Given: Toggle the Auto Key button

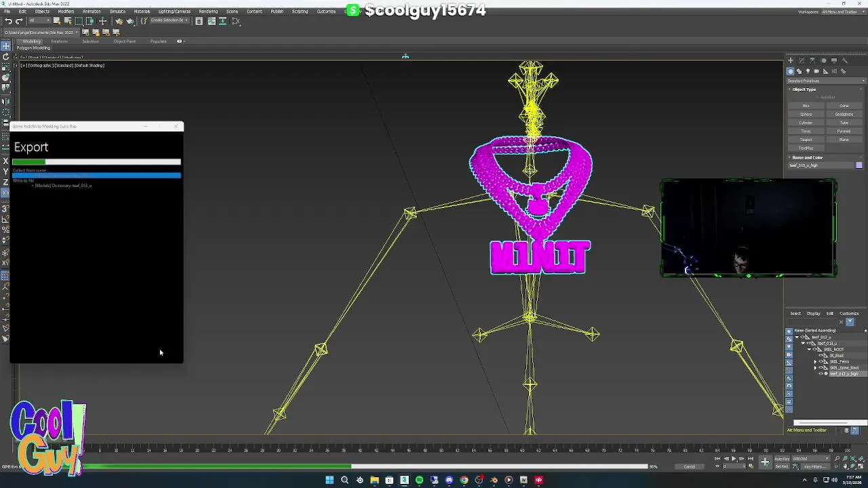Looking at the screenshot, I should click(x=783, y=459).
